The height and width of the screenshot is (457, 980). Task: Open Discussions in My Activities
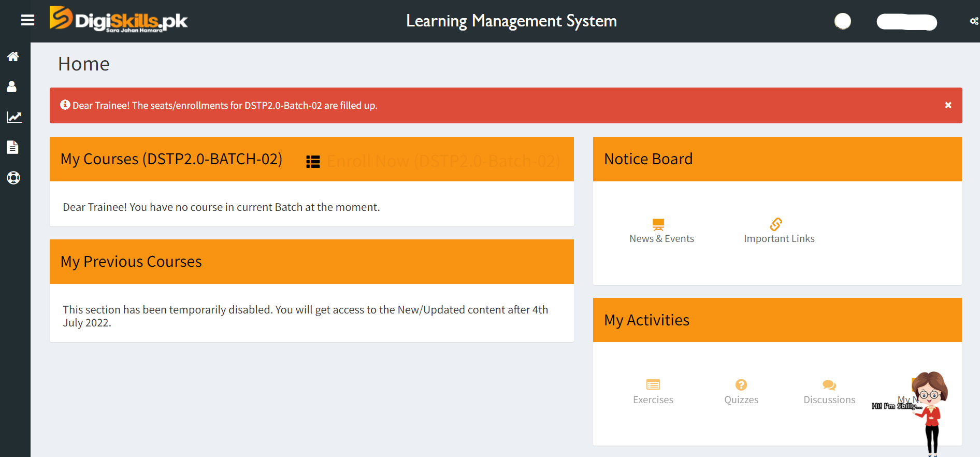point(829,392)
